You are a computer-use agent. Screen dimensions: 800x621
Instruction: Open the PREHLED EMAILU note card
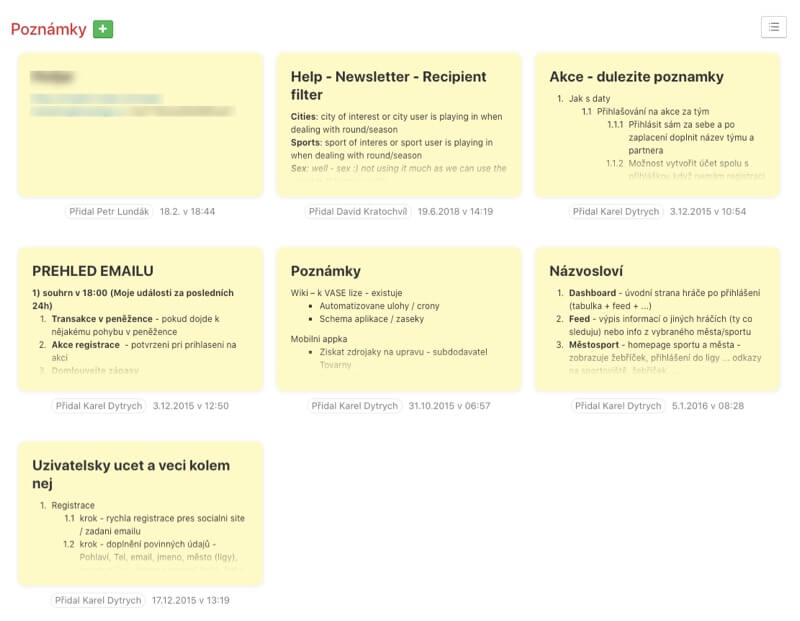click(x=141, y=319)
